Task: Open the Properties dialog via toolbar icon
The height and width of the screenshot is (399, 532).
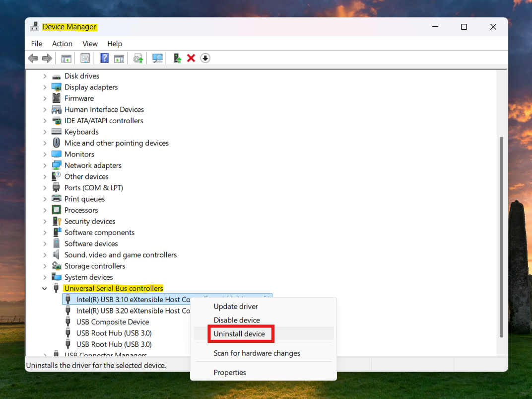Action: tap(85, 58)
